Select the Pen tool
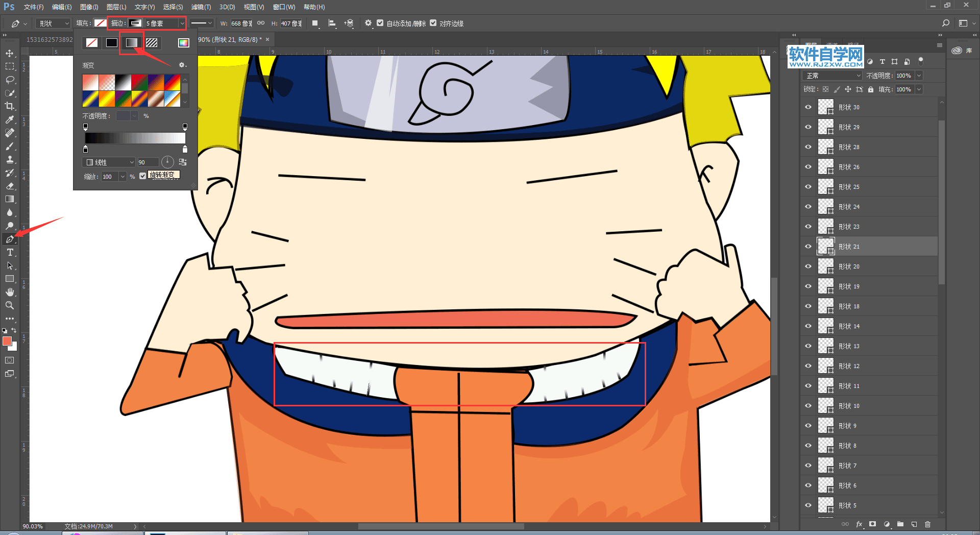Screen dimensions: 980x535 (10, 239)
